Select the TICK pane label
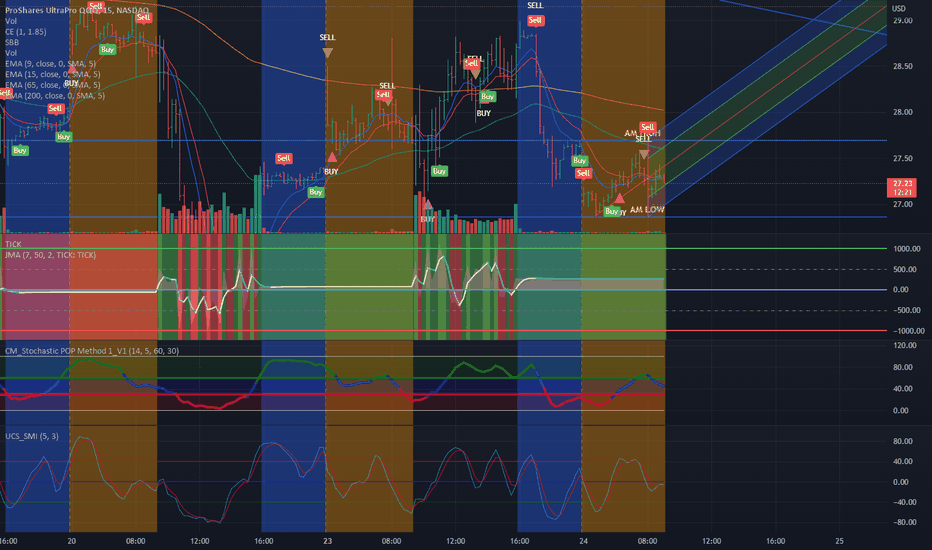 13,244
